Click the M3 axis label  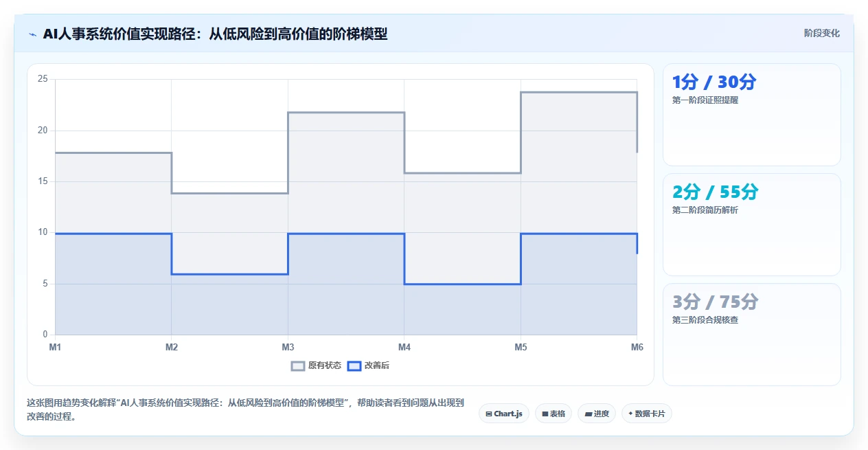coord(288,348)
